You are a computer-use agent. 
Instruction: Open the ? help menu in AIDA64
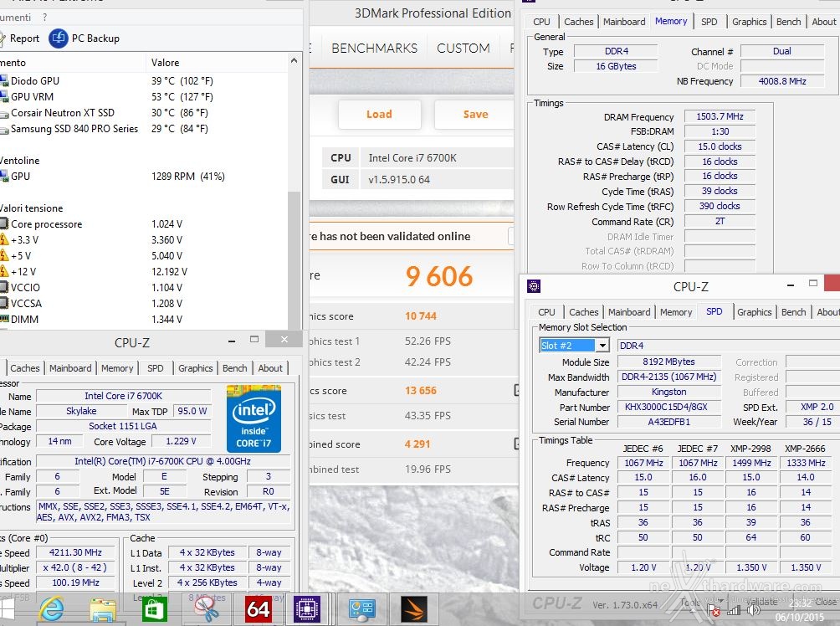click(44, 17)
